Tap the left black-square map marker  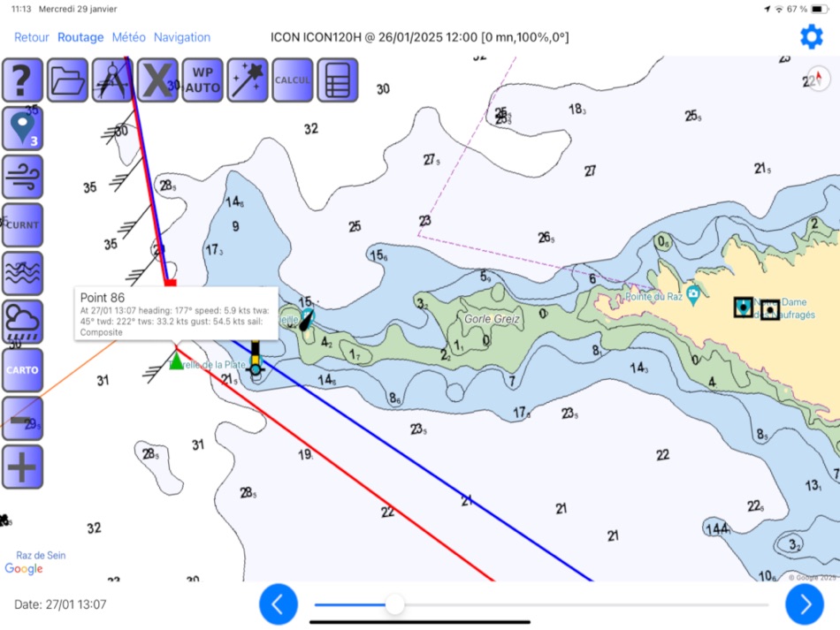tap(743, 307)
